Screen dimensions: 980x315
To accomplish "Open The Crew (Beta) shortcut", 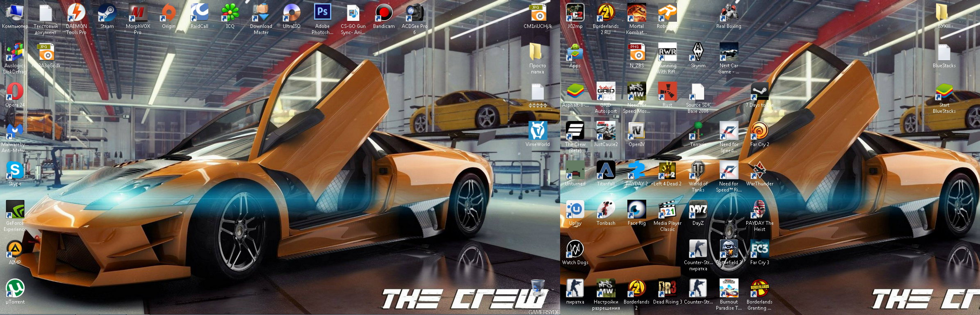I will (575, 131).
